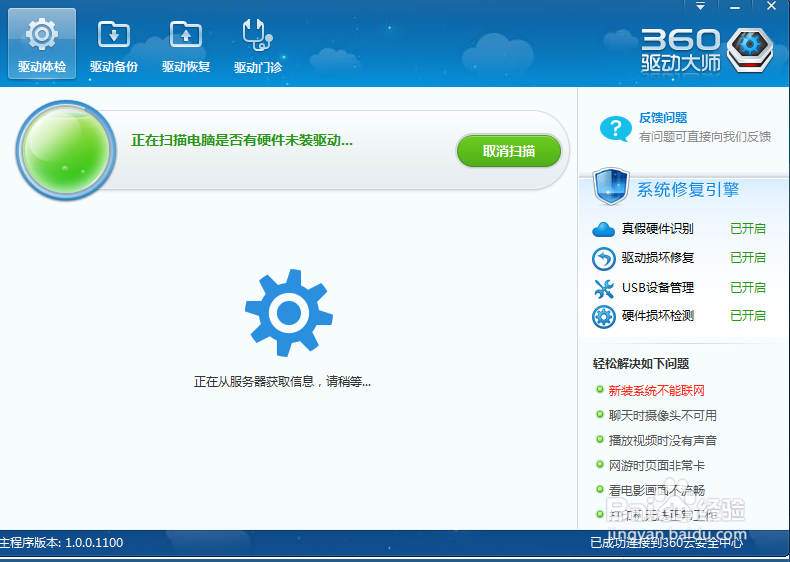Click the 已成功连接到360云安全中心 status text
This screenshot has height=562, width=790.
[667, 543]
